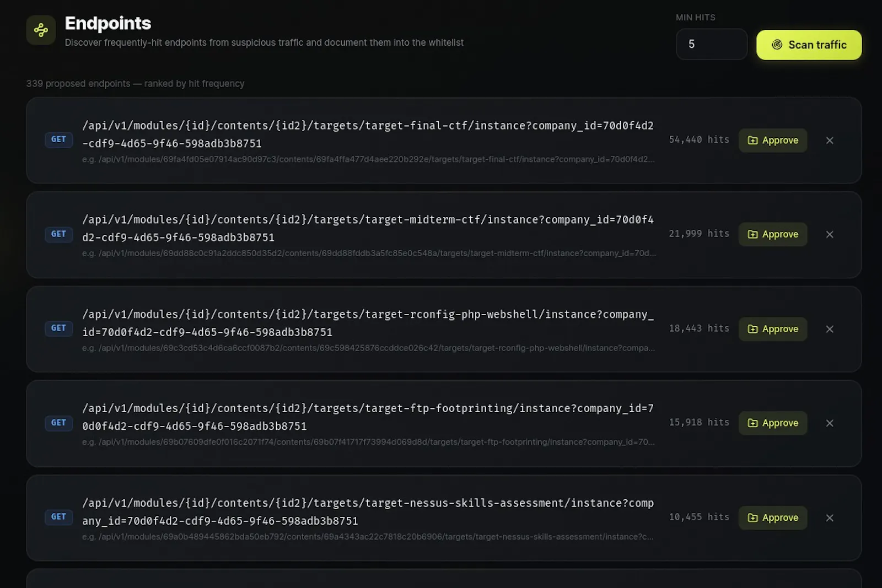
Task: Click the MIN HITS label
Action: coord(696,18)
